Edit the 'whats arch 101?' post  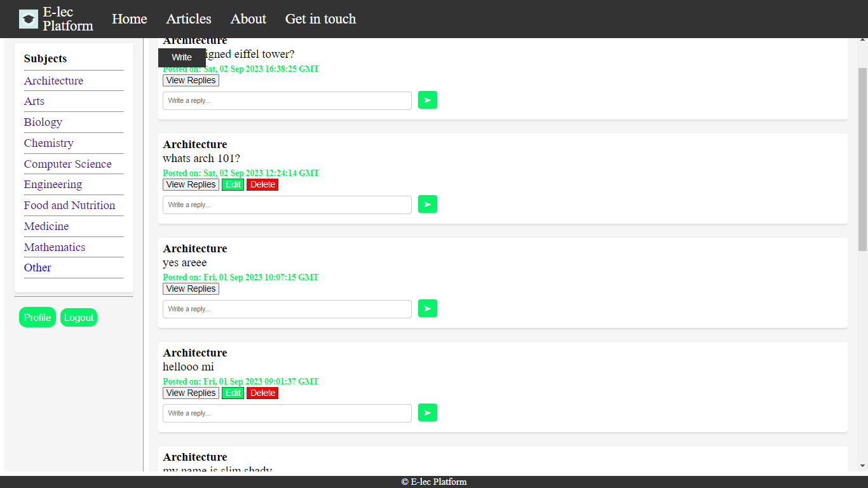(x=233, y=185)
